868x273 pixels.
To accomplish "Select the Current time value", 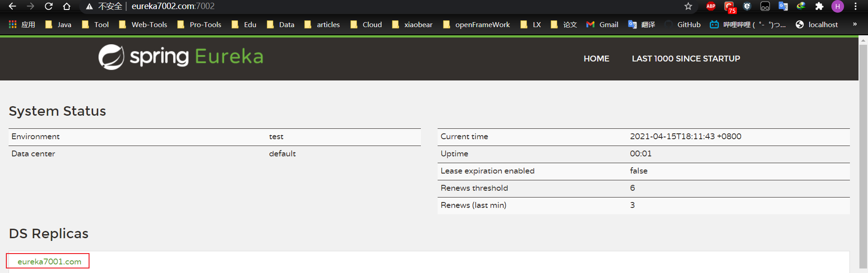I will pos(685,136).
